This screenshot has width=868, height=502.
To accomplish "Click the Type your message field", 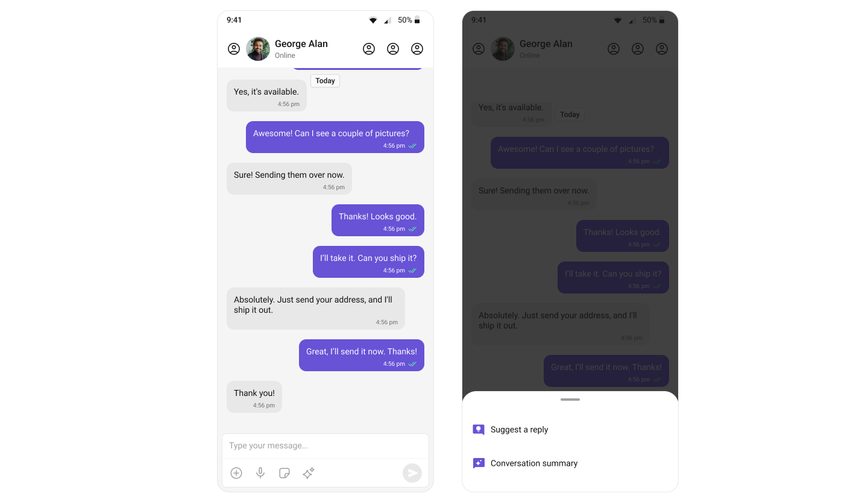I will coord(325,446).
